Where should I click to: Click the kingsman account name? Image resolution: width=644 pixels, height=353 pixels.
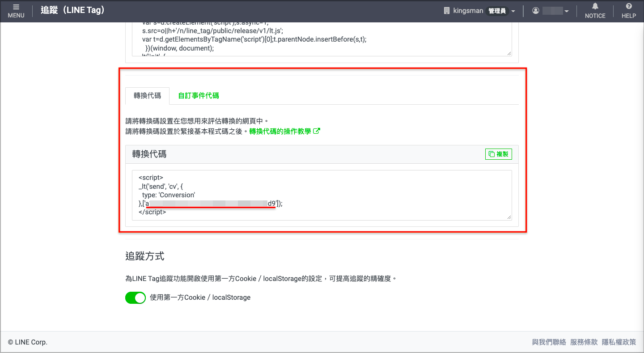tap(468, 11)
